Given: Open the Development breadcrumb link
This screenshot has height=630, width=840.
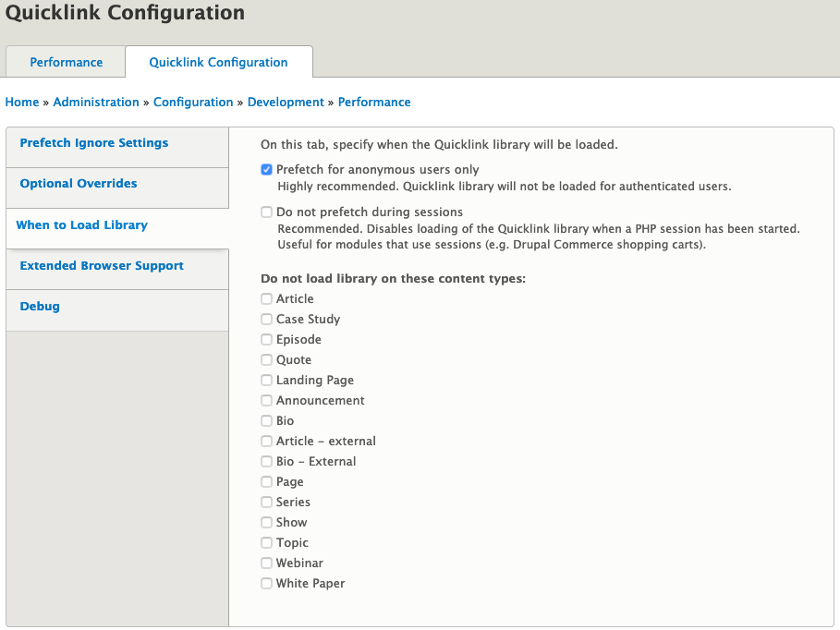Looking at the screenshot, I should coord(286,102).
